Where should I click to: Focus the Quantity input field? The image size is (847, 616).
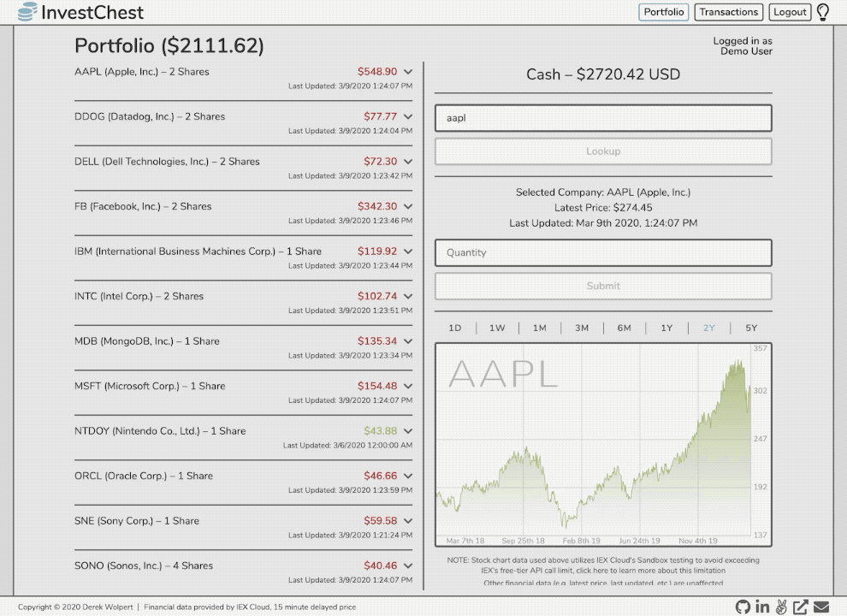603,252
